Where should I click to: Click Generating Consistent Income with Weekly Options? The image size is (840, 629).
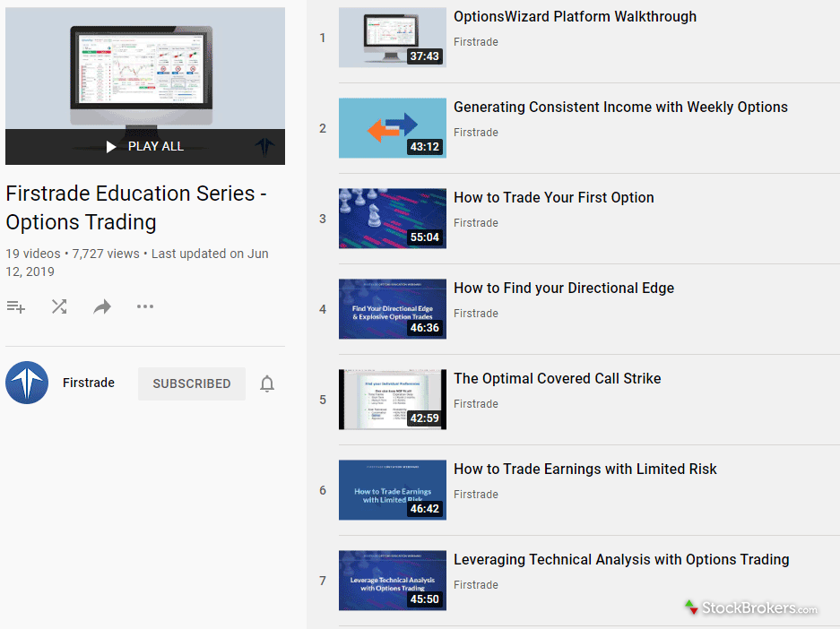coord(619,107)
